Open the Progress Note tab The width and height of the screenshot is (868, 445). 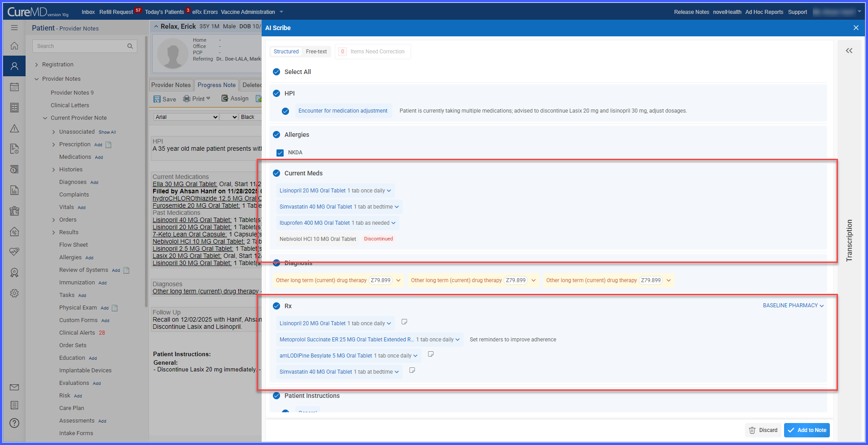coord(217,85)
